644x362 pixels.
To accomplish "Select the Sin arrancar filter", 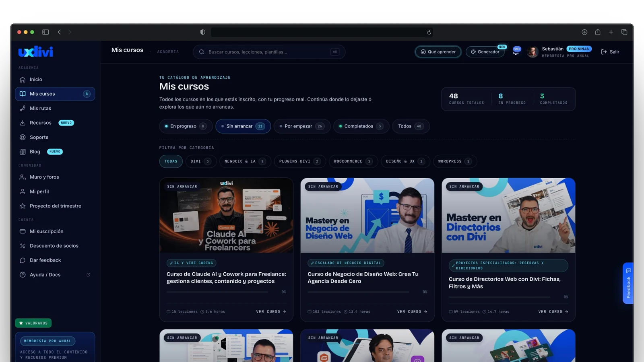I will tap(243, 126).
